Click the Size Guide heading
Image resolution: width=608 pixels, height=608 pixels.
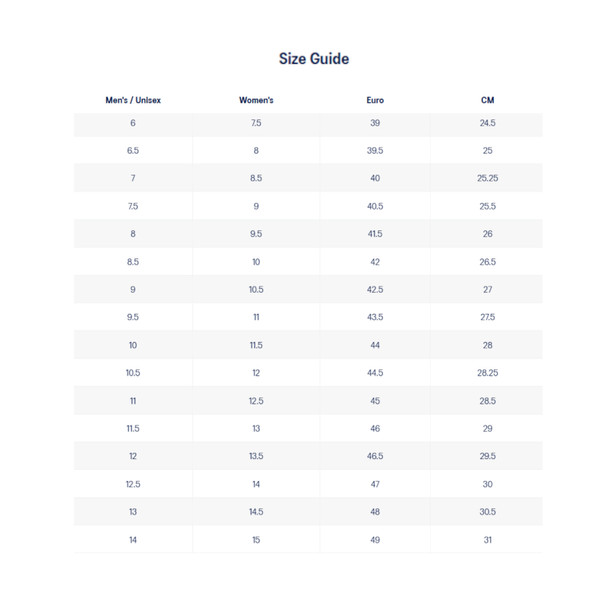tap(313, 59)
